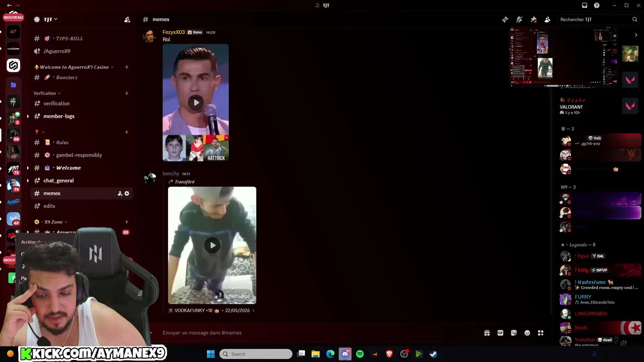Click the search magnifier icon

[634, 20]
